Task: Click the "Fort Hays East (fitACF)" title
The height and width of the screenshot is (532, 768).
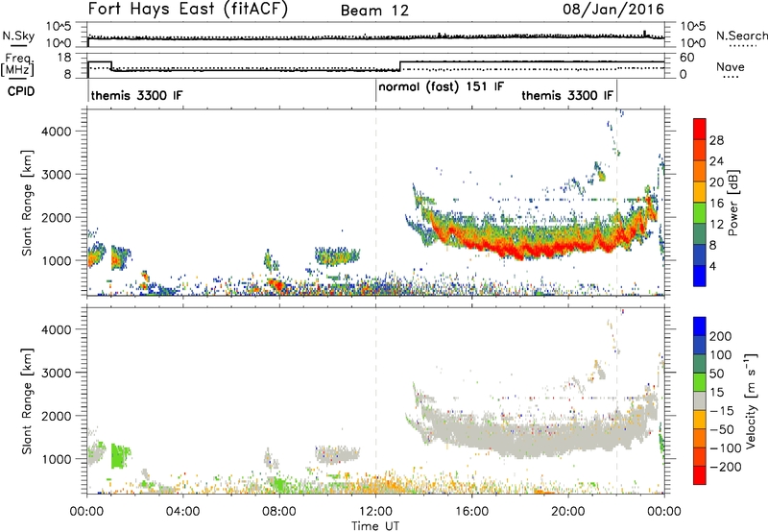Action: pos(188,9)
